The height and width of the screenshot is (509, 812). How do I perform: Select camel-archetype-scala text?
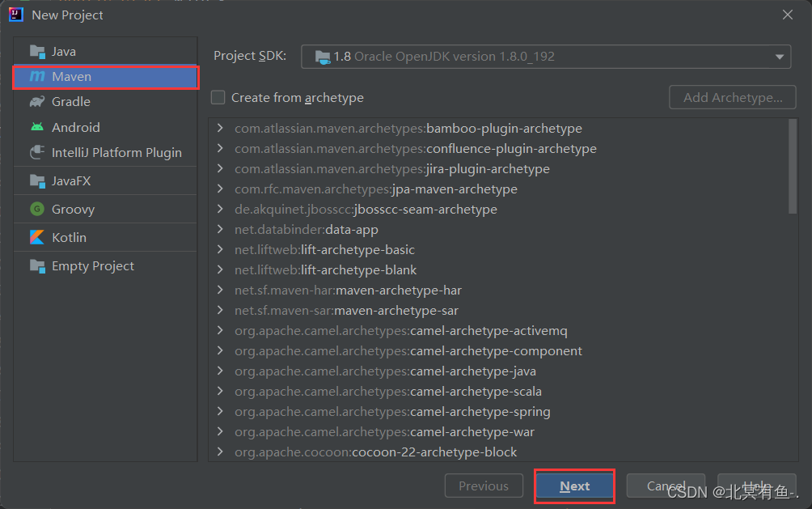[476, 391]
